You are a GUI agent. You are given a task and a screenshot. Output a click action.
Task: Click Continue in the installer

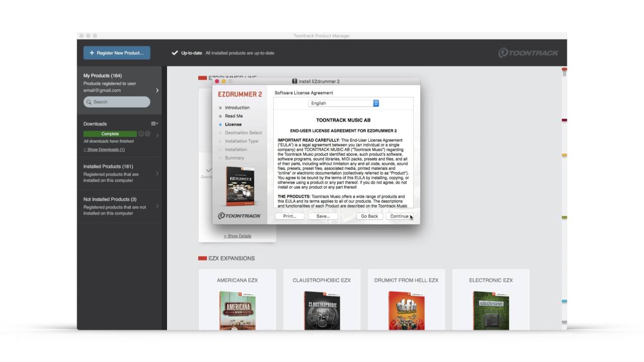click(x=399, y=216)
